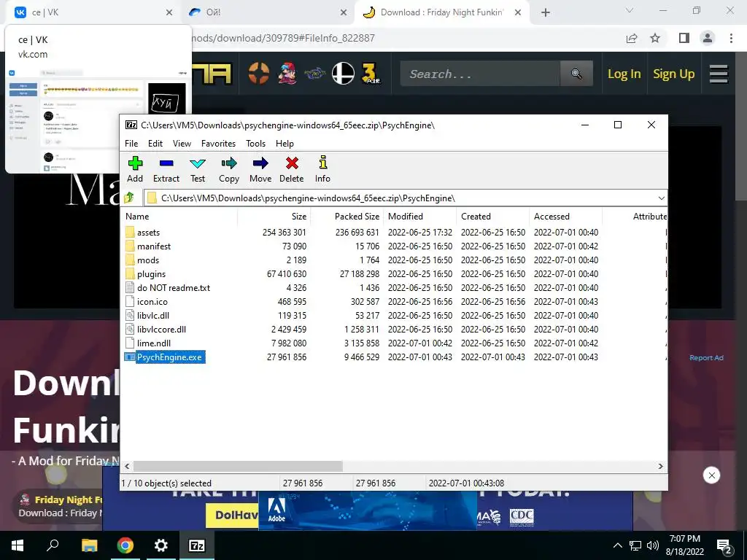Screen dimensions: 747x560
Task: Open the Chrome profile avatar
Action: (x=708, y=38)
